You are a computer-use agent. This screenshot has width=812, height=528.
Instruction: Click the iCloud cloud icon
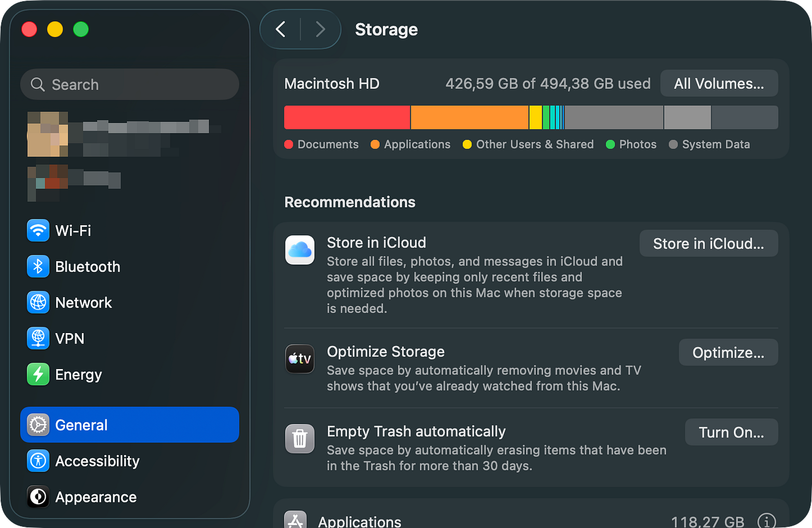click(300, 250)
